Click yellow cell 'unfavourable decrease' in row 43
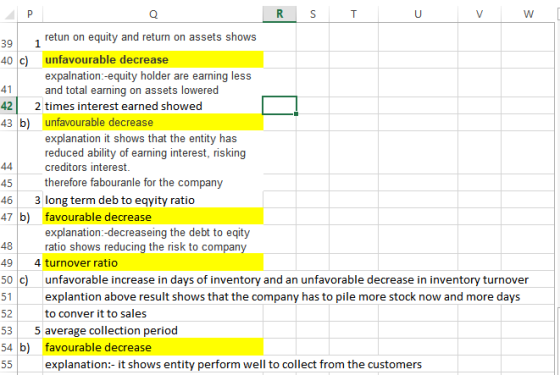This screenshot has height=375, width=560. pos(153,122)
